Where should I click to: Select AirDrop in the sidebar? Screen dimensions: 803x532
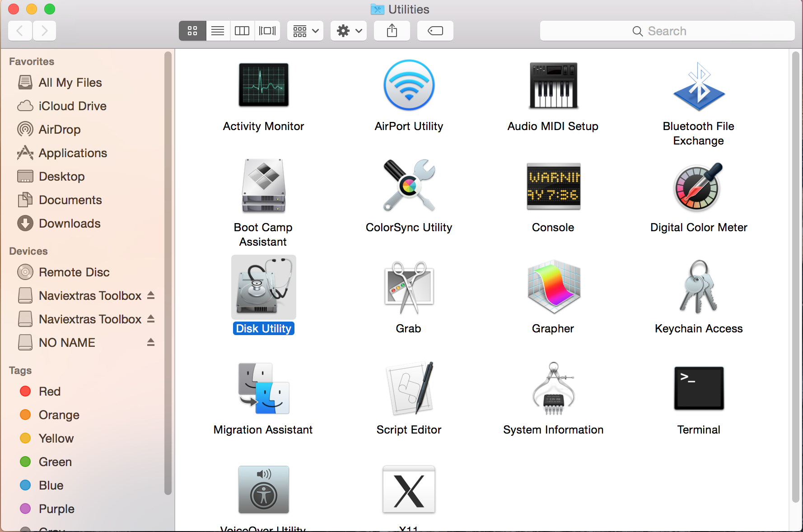point(59,129)
